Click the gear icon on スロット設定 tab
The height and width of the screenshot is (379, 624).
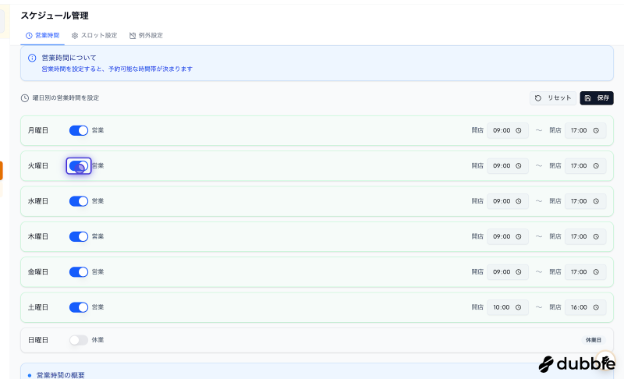point(75,35)
